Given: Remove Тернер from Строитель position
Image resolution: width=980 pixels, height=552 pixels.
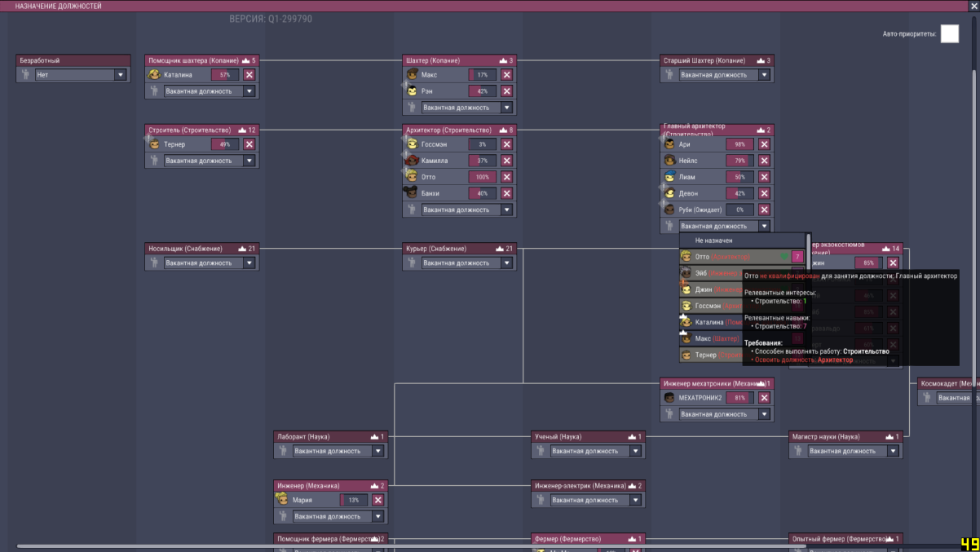Looking at the screenshot, I should (x=249, y=144).
